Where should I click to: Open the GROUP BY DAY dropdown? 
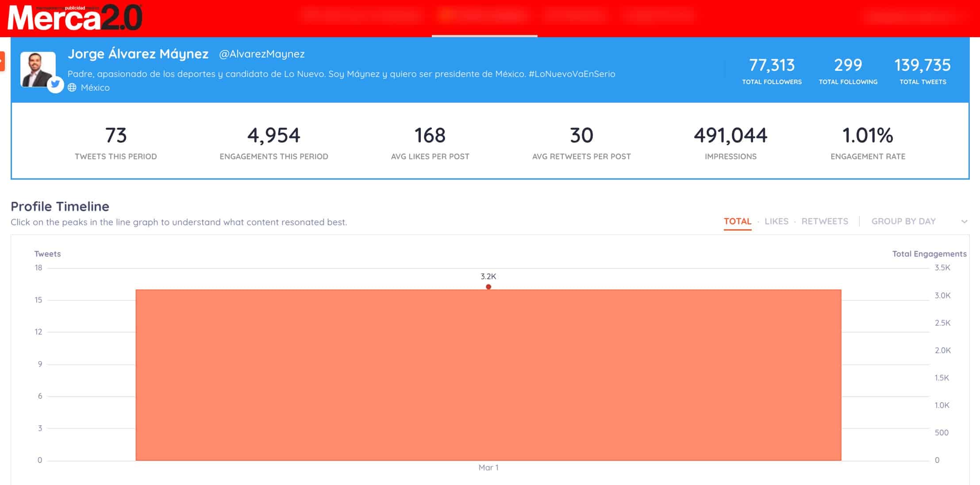pyautogui.click(x=919, y=221)
